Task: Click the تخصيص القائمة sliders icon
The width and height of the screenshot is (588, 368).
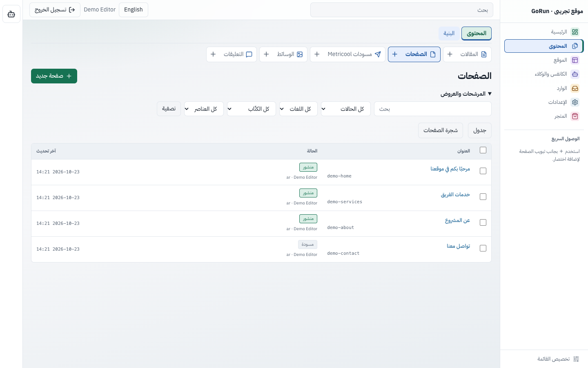Action: [576, 359]
